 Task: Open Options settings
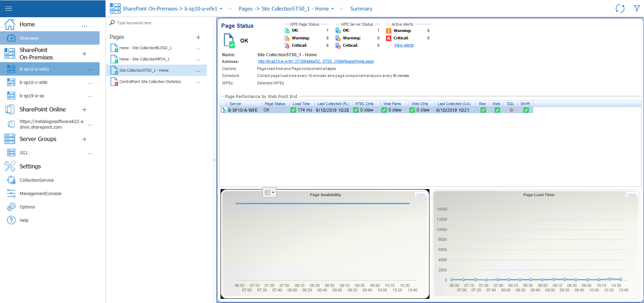(27, 207)
